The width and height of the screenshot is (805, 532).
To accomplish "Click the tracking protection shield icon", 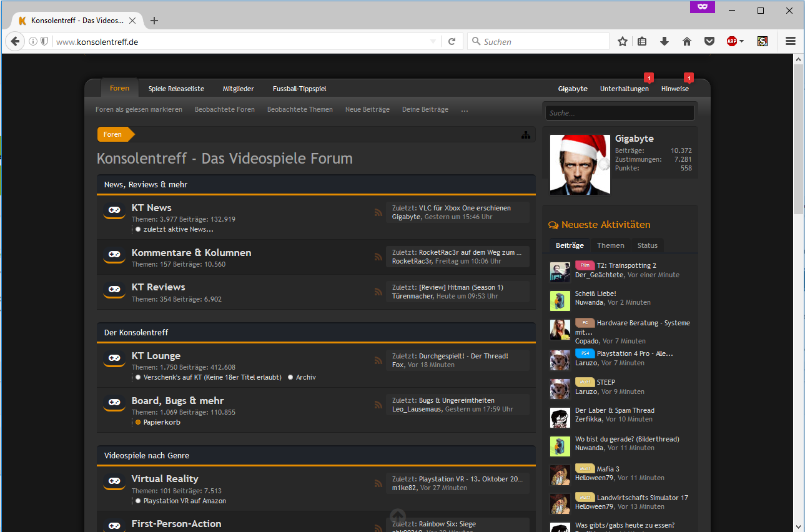I will tap(44, 41).
